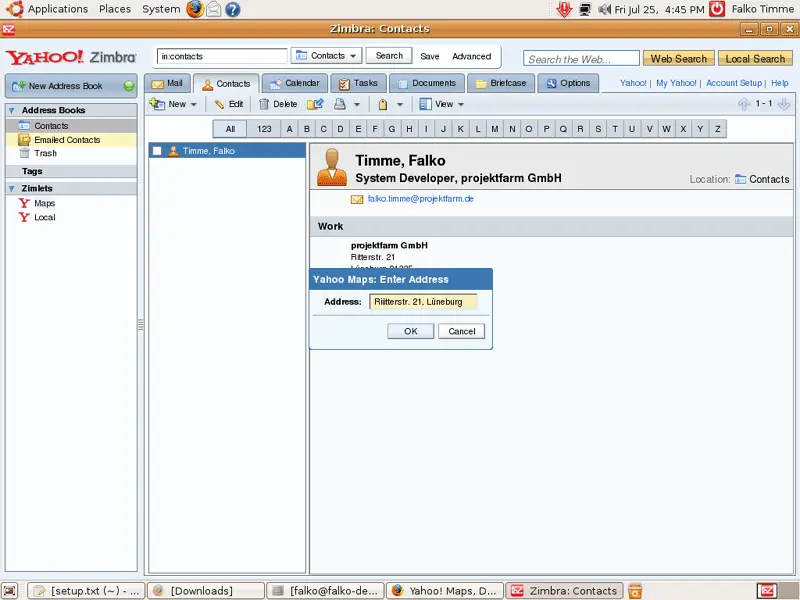The image size is (800, 600).
Task: Click the envelope icon next to email address
Action: pos(357,199)
